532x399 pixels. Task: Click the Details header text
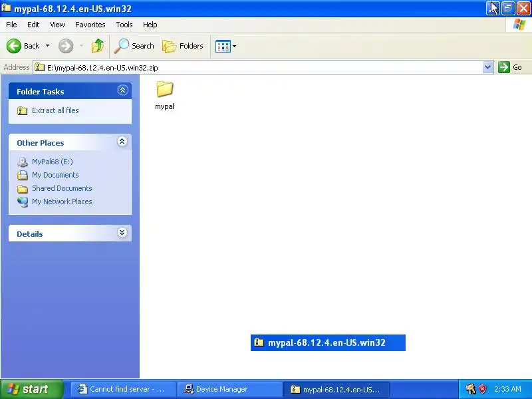click(x=30, y=234)
